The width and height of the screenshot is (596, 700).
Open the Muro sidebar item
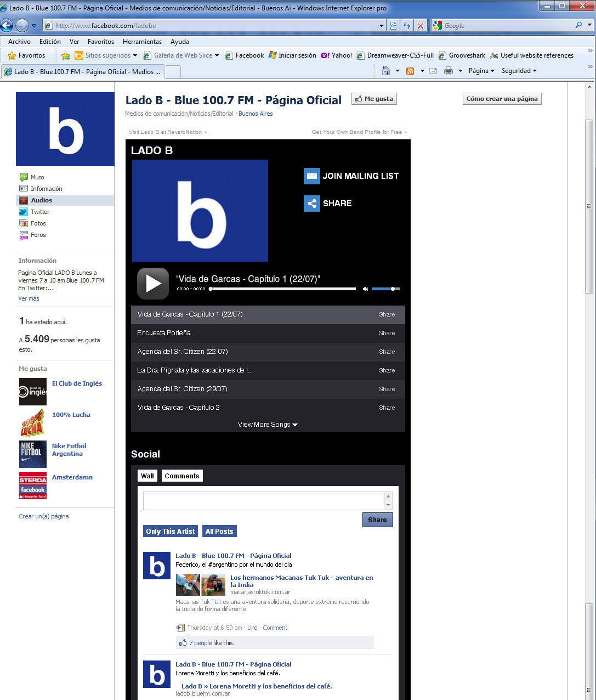point(37,177)
